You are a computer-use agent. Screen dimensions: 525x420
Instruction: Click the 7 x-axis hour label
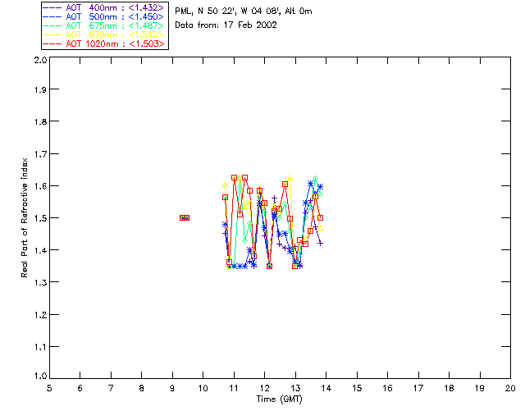(111, 388)
